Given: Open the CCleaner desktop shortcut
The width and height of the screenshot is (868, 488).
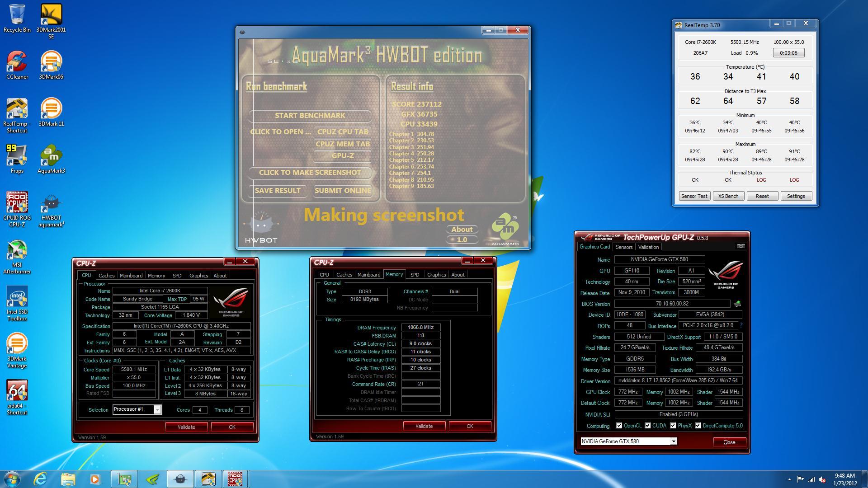Looking at the screenshot, I should coord(17,65).
